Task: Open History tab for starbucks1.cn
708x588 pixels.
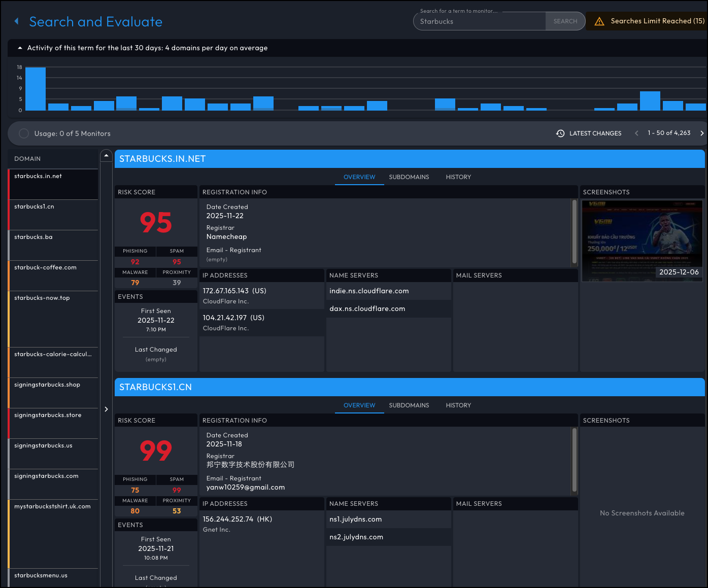Action: point(458,405)
